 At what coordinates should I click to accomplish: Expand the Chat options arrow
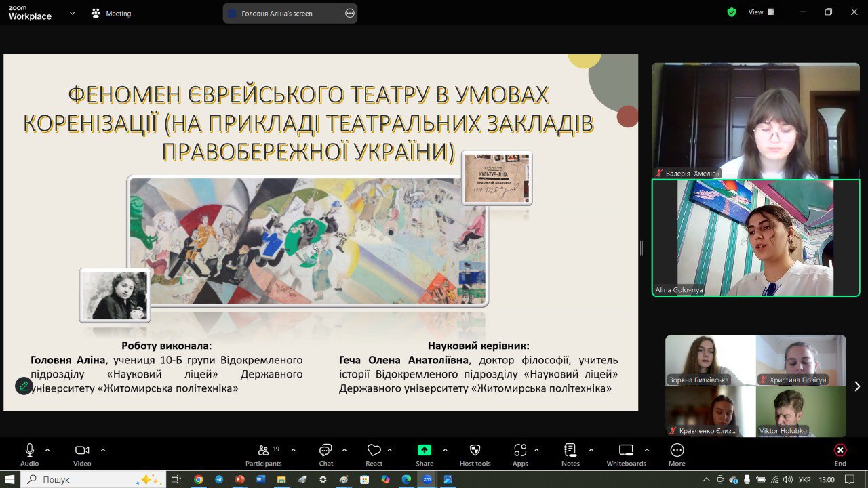(x=344, y=450)
